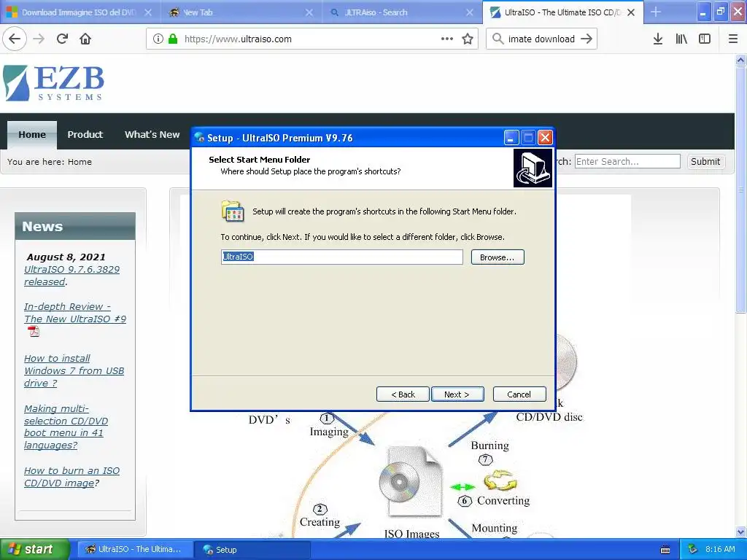Close the Setup dialog with the red X

coord(545,138)
